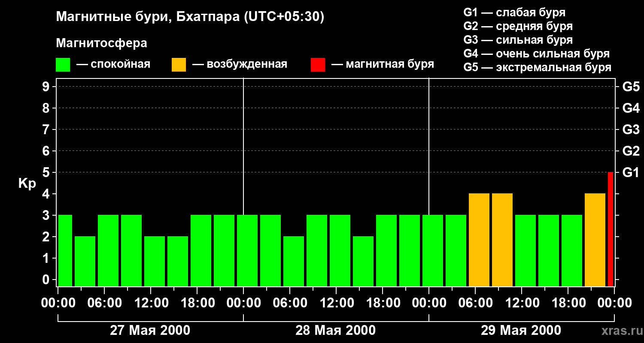The width and height of the screenshot is (644, 343).
Task: Click the green 'спокойная' legend swatch
Action: tap(63, 65)
